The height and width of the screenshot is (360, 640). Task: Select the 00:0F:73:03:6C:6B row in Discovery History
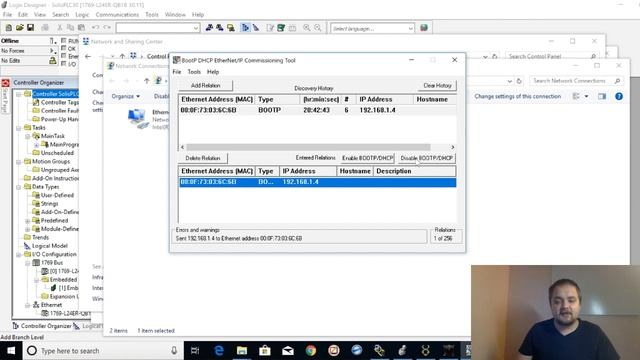(318, 110)
